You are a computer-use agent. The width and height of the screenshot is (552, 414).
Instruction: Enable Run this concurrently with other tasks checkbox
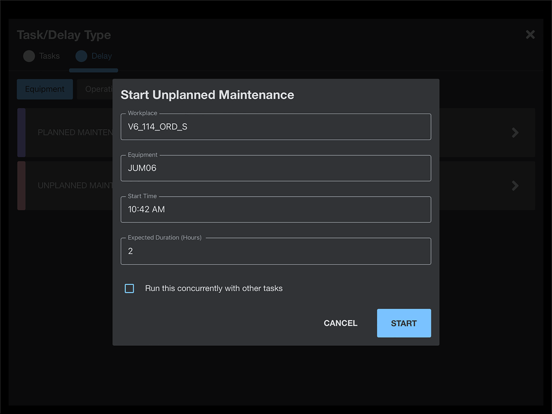[130, 288]
